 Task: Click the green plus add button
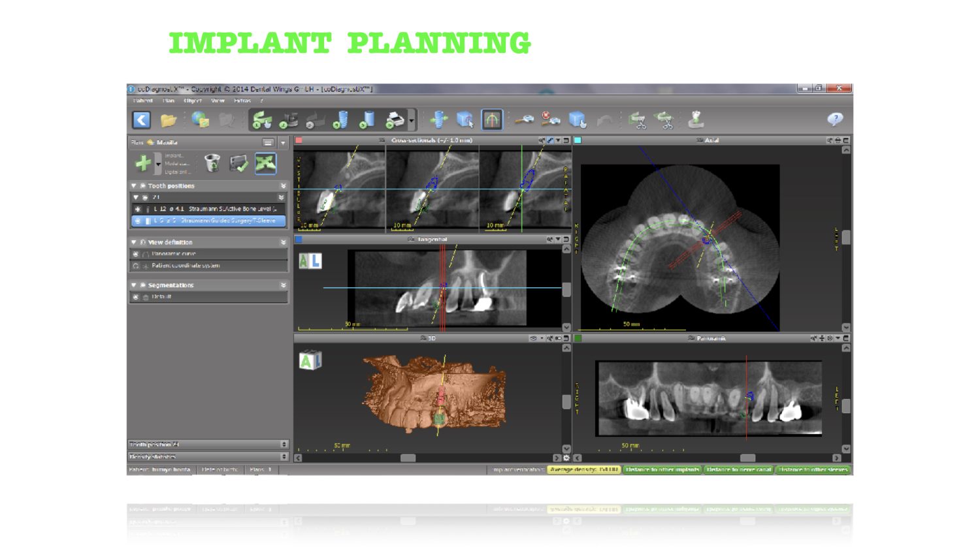[x=142, y=163]
